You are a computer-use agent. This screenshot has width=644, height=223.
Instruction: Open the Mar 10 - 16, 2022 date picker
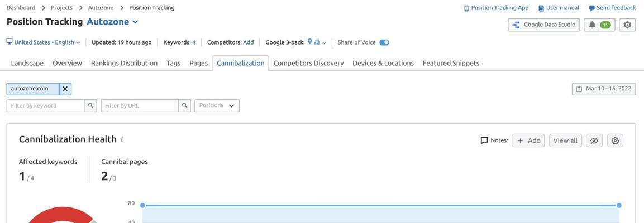tap(604, 89)
